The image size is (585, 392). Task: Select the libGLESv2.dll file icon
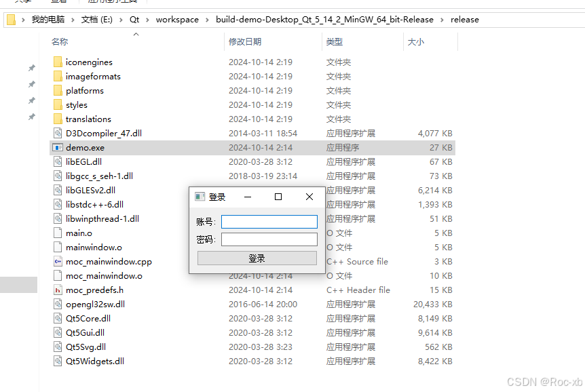58,190
